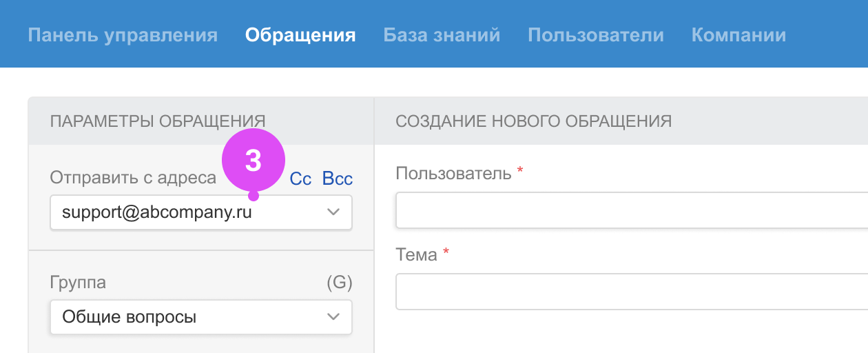This screenshot has height=353, width=868.
Task: Click the Cc link
Action: pyautogui.click(x=300, y=179)
